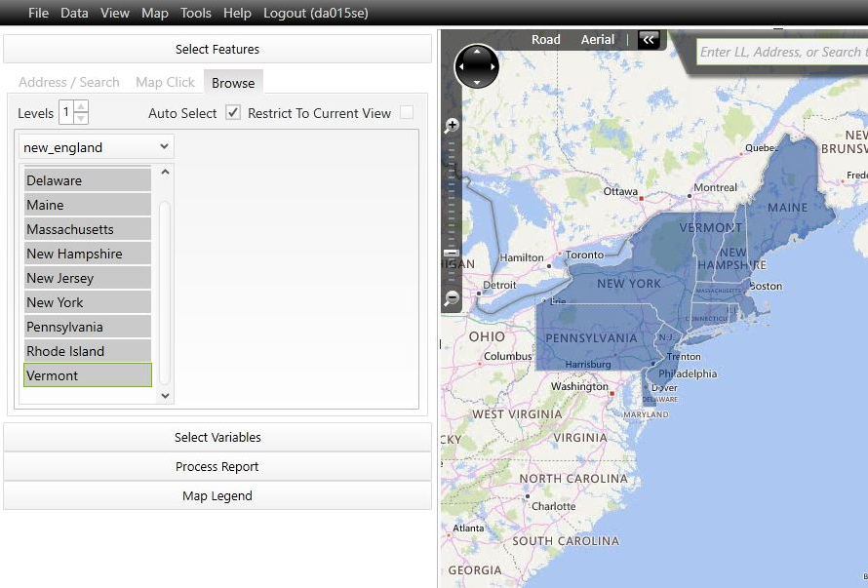Click the Process Report button
Viewport: 868px width, 588px height.
click(217, 466)
